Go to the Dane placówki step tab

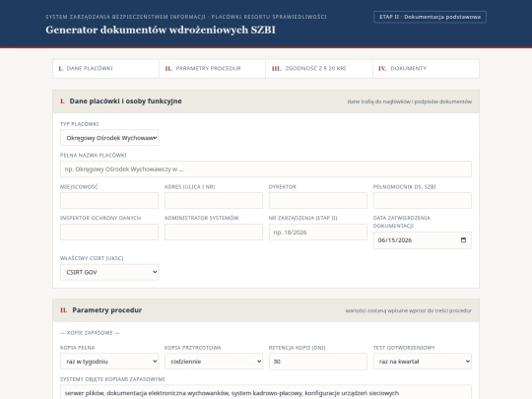(x=105, y=69)
